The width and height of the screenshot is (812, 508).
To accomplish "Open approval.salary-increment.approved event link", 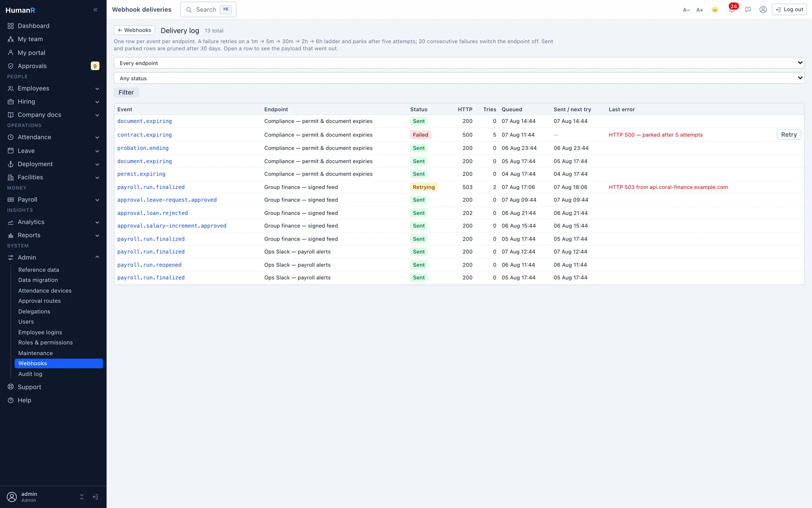I will [172, 226].
